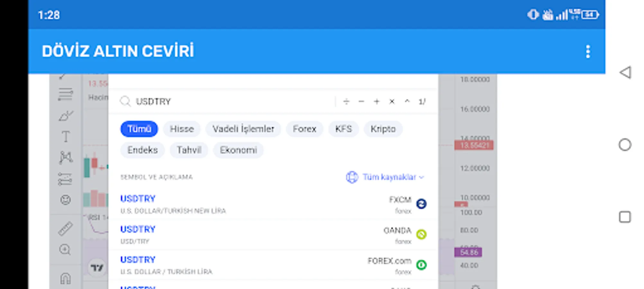Insert the multiplication operator in symbol search
644x289 pixels.
(x=392, y=101)
